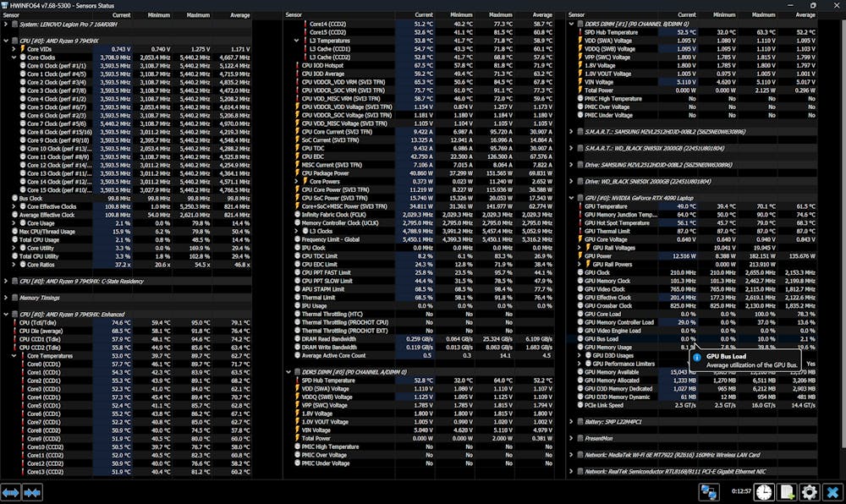
Task: Click thermometer icon beside GPU Temperature
Action: point(580,206)
